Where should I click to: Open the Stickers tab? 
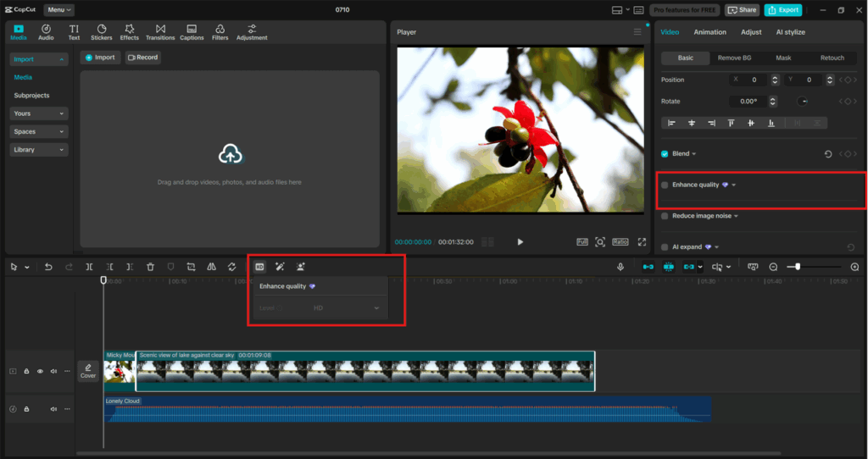[102, 32]
